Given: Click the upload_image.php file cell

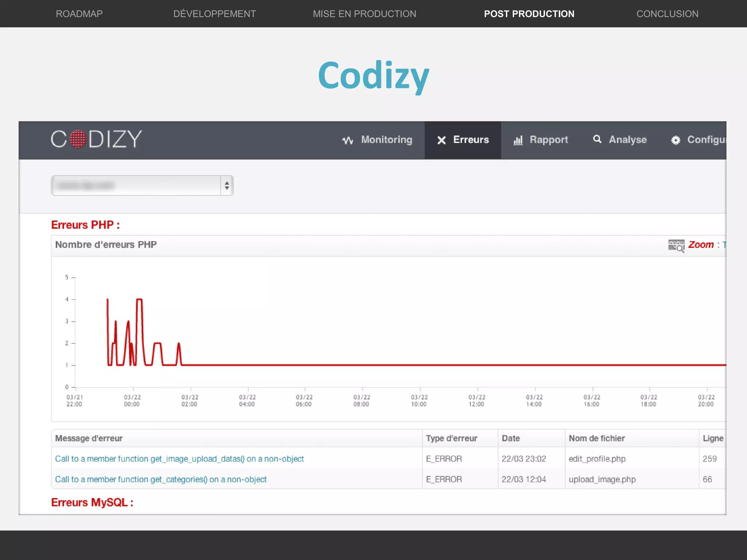Looking at the screenshot, I should [x=602, y=479].
